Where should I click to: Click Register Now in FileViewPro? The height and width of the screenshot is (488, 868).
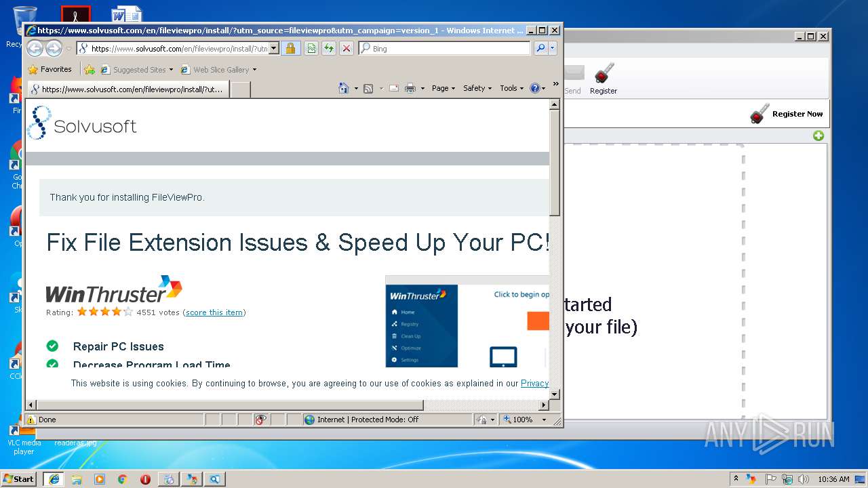tap(787, 114)
